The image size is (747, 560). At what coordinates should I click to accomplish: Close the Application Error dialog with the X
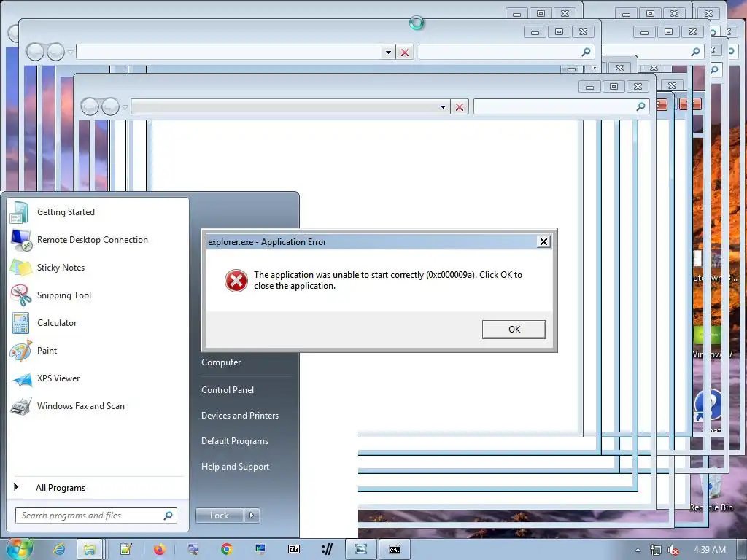[x=543, y=241]
